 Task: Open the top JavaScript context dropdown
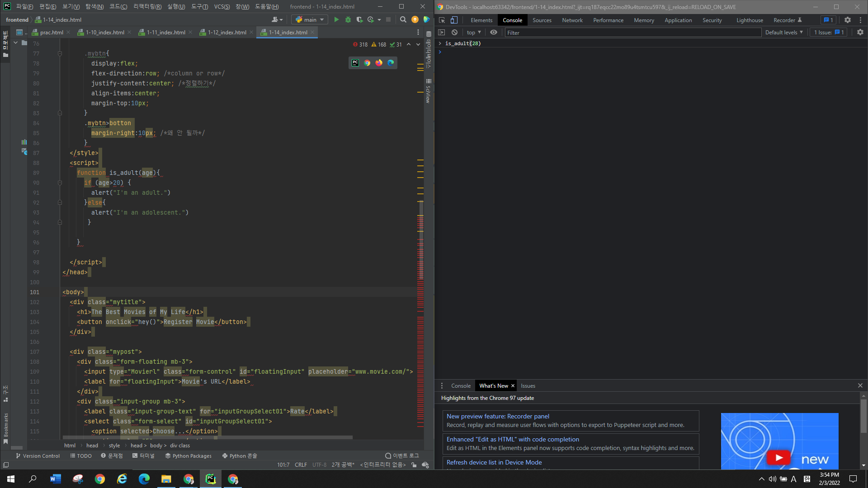pyautogui.click(x=474, y=32)
